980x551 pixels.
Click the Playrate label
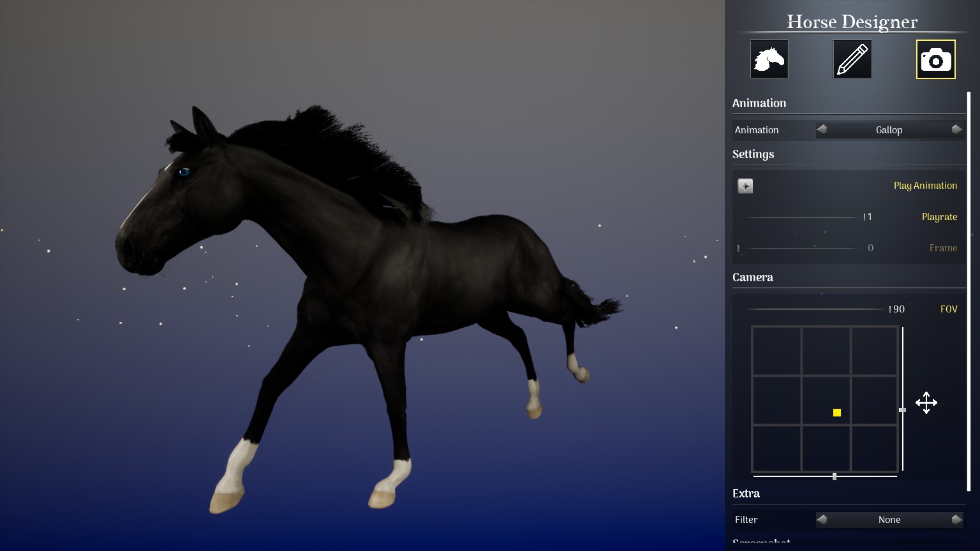click(940, 217)
